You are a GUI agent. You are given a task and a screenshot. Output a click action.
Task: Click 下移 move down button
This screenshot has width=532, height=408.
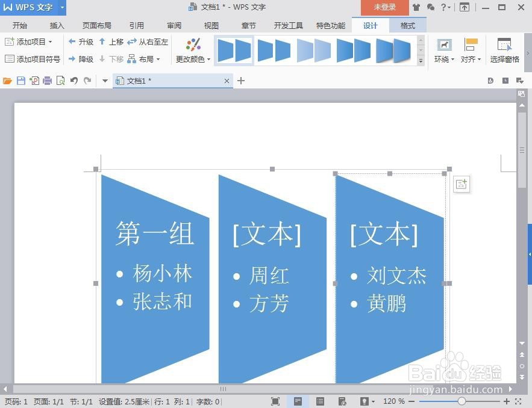tap(111, 60)
